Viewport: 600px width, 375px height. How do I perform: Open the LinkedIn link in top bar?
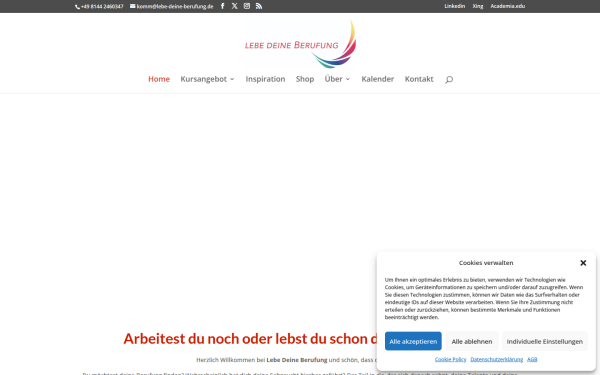tap(455, 6)
